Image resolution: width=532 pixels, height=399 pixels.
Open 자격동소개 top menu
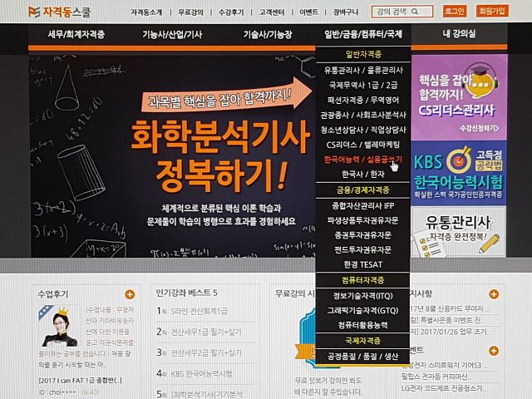(146, 12)
